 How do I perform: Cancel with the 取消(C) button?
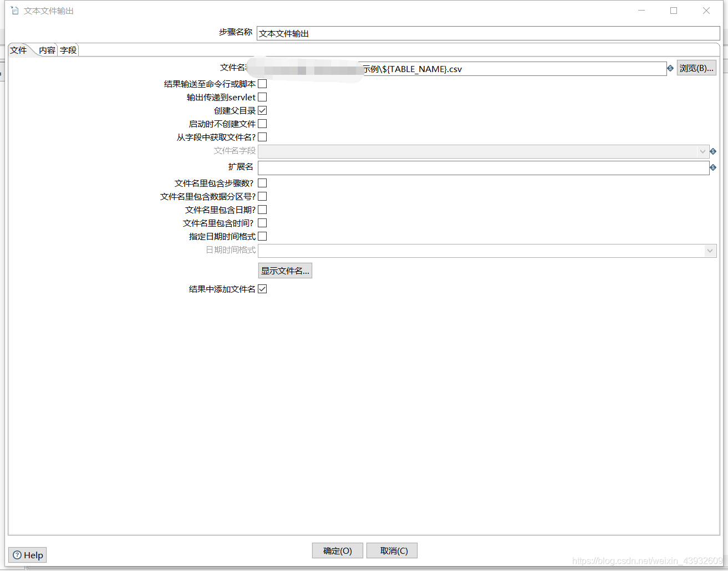point(392,550)
